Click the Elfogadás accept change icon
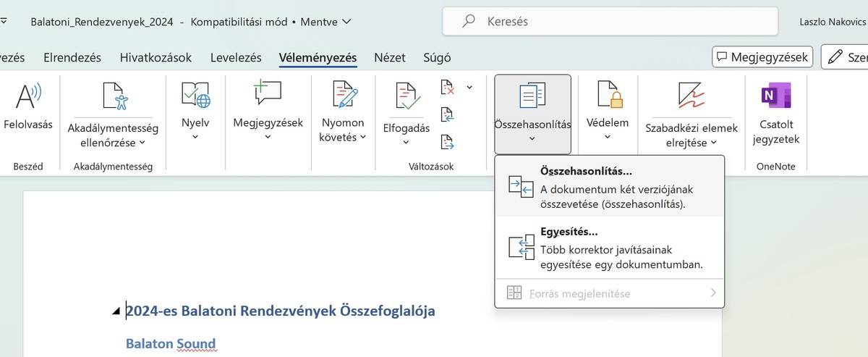 [409, 96]
